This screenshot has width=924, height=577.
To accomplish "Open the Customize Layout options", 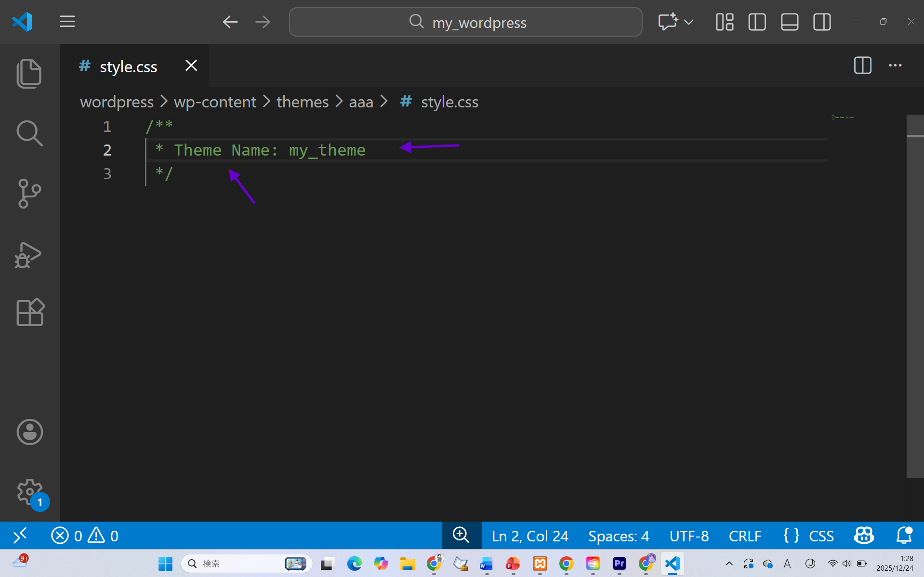I will [724, 22].
